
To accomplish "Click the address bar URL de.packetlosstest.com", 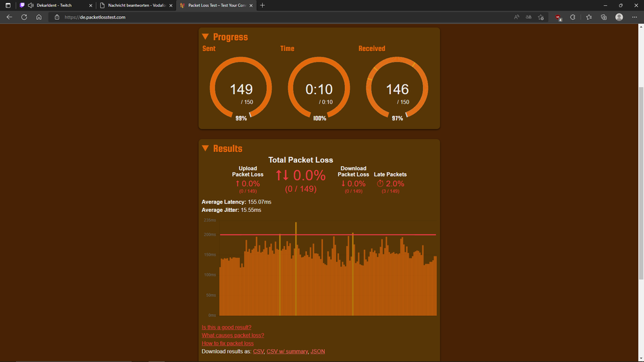I will tap(95, 17).
